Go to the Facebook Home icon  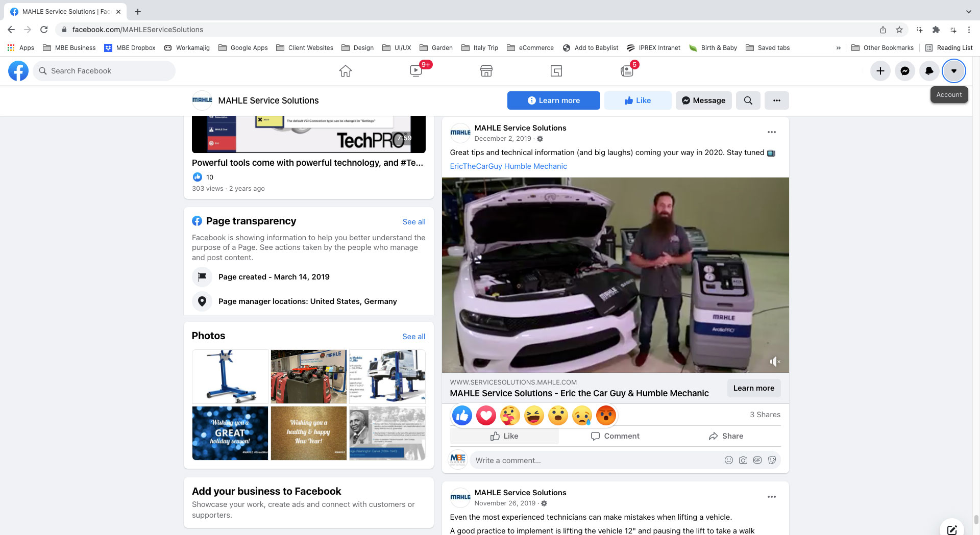(x=346, y=71)
